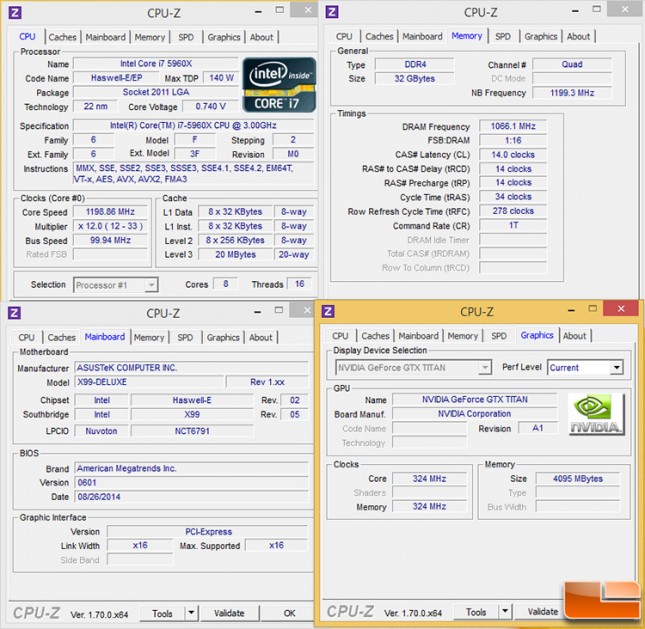The image size is (645, 629).
Task: Click CPU-Z app icon in Graphics window title bar
Action: coord(328,311)
